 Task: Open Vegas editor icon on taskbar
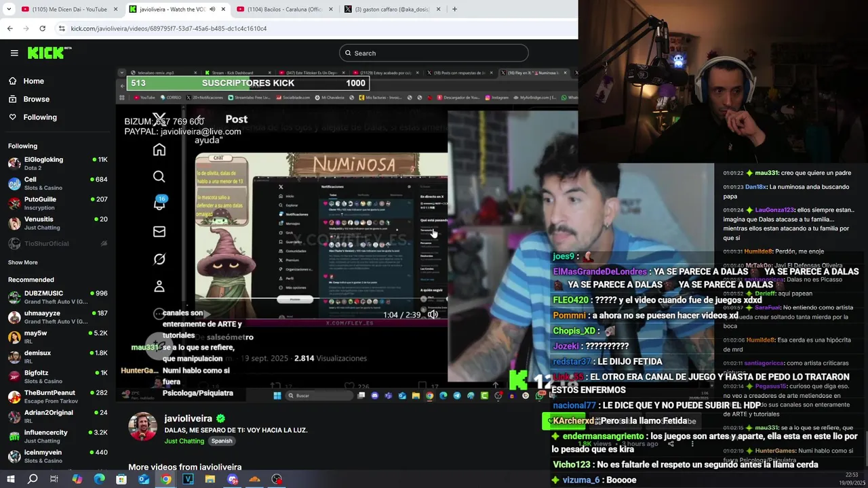pos(188,479)
